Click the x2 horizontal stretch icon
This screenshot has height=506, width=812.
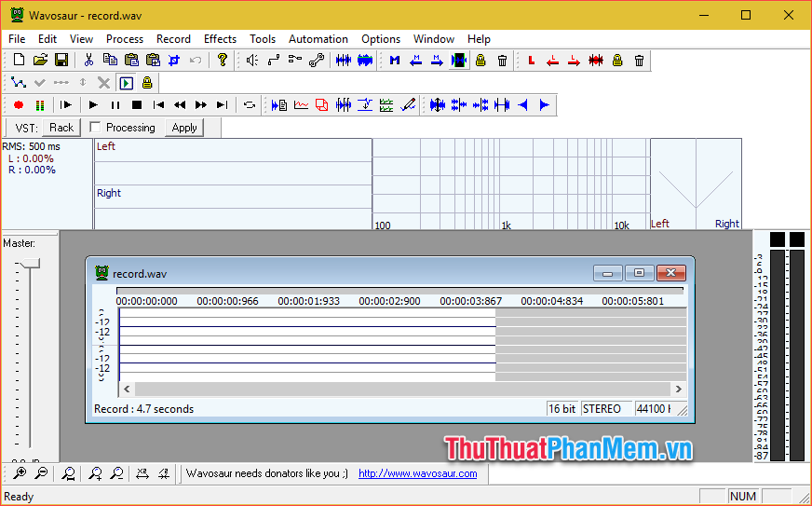tap(142, 472)
